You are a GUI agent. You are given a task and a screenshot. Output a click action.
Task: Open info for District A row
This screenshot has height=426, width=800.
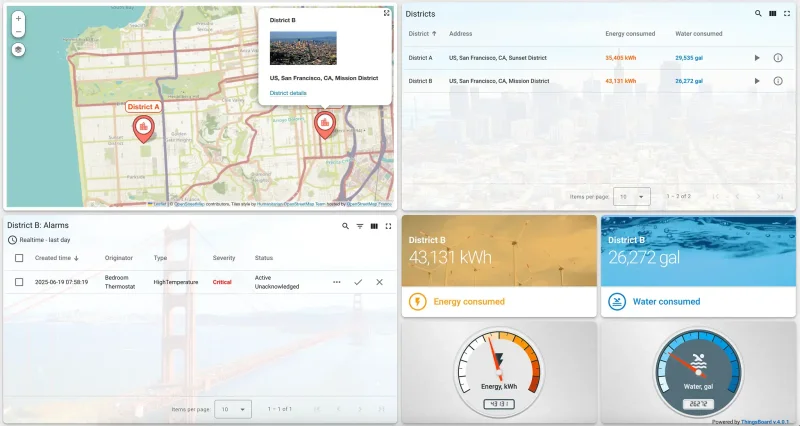click(778, 58)
